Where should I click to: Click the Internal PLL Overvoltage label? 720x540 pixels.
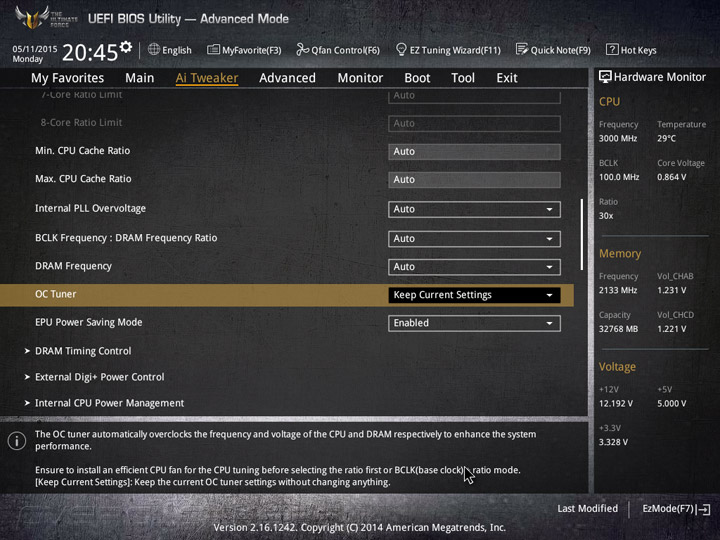pos(90,208)
